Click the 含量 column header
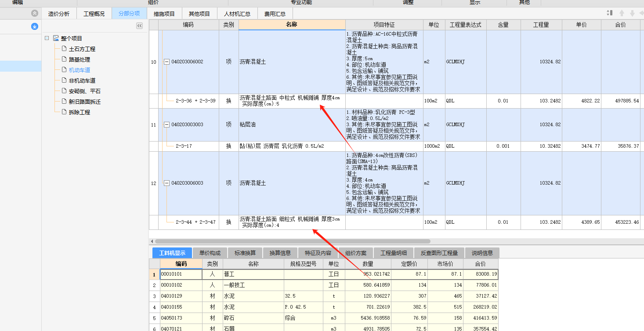This screenshot has width=644, height=331. click(503, 25)
